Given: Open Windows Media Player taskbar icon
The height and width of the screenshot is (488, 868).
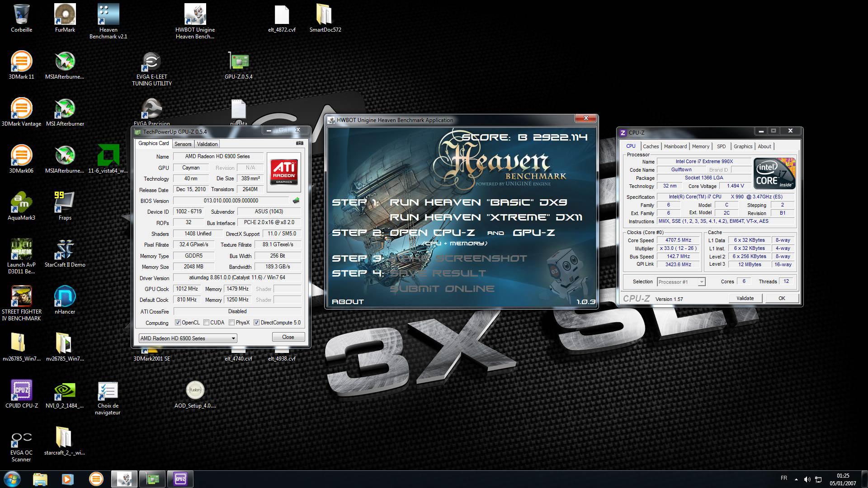Looking at the screenshot, I should (x=67, y=479).
